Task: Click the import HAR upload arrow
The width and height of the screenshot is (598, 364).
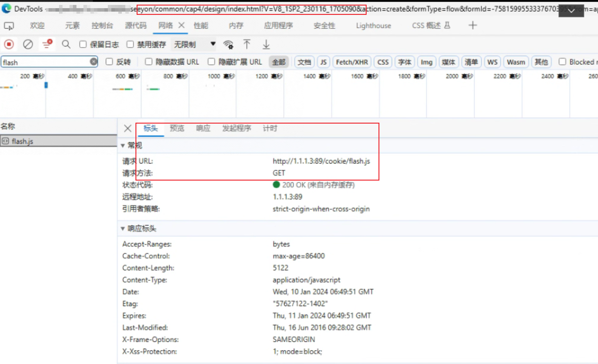Action: click(x=247, y=44)
